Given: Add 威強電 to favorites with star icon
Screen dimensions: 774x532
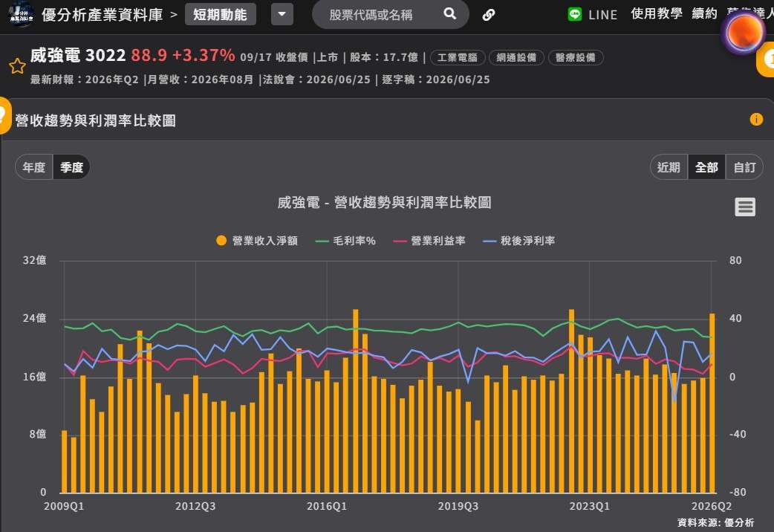Looking at the screenshot, I should pos(17,66).
